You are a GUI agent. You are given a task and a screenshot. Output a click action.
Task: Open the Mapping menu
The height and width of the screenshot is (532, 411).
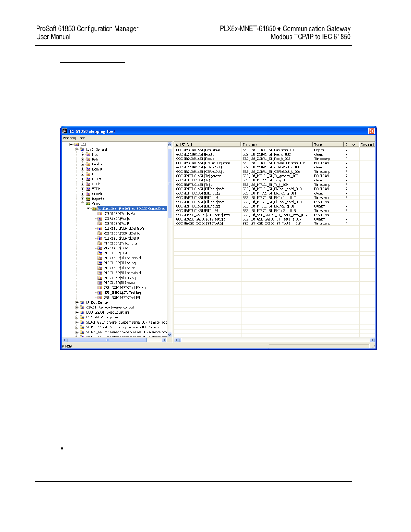[x=69, y=138]
